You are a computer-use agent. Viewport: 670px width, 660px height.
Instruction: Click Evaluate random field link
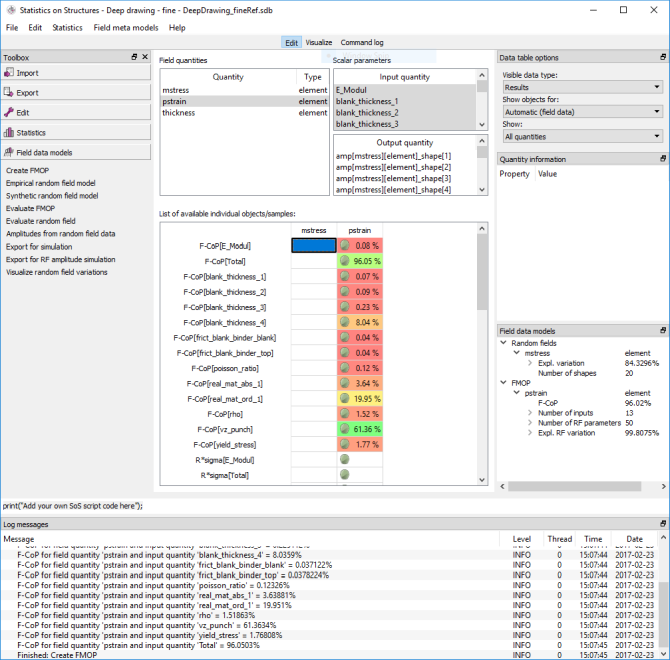[40, 221]
